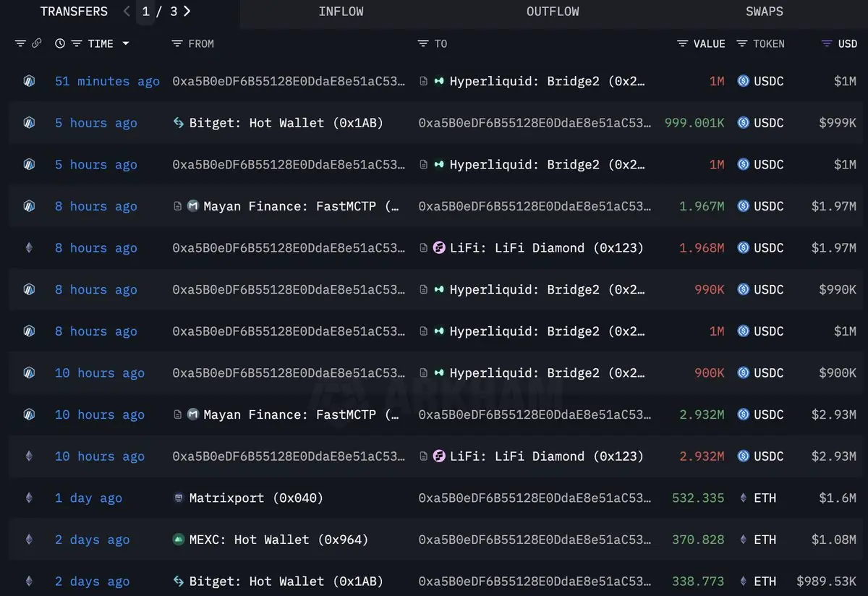The image size is (868, 596).
Task: Open Matrixport (0x040) entity
Action: click(256, 498)
